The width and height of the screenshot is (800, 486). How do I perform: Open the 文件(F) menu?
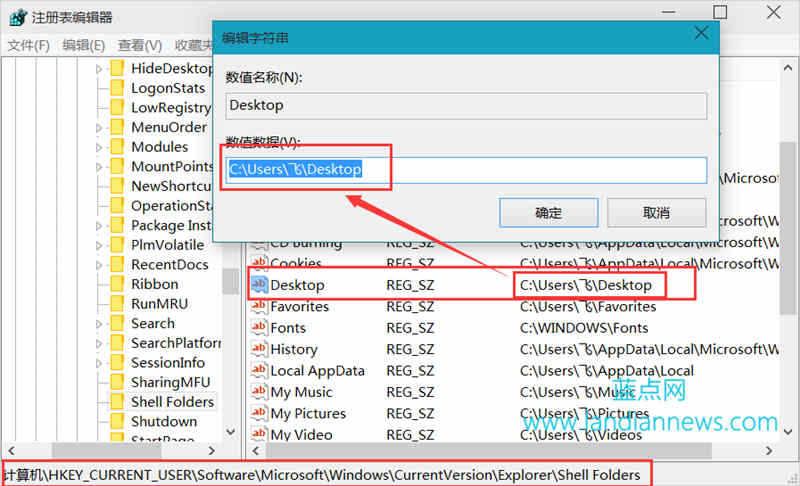point(29,45)
